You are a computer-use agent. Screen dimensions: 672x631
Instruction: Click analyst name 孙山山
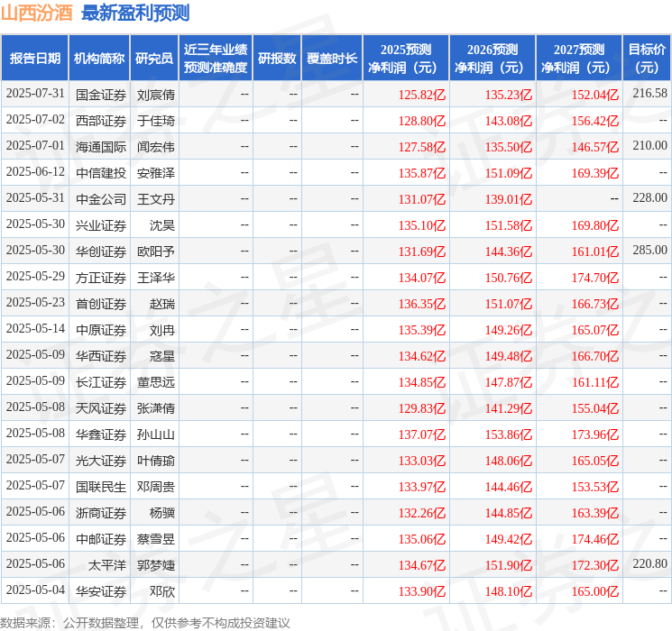[x=155, y=434]
